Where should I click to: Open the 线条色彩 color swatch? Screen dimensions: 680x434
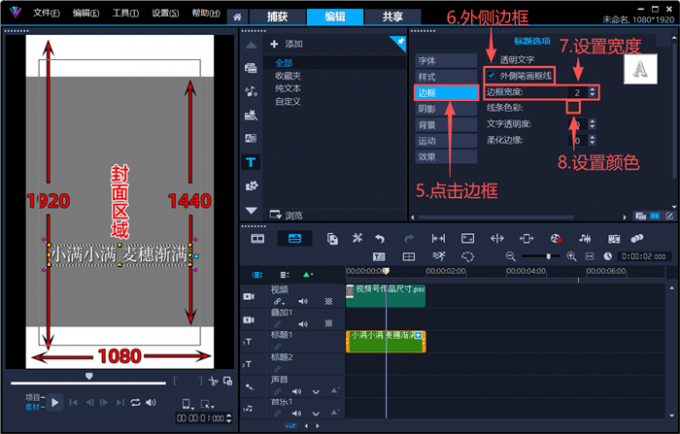tap(573, 107)
